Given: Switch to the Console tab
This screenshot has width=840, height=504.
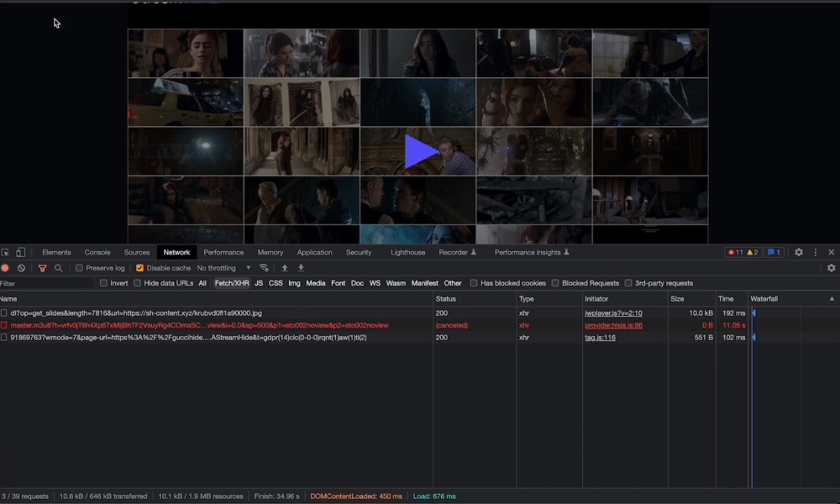Looking at the screenshot, I should (x=97, y=252).
